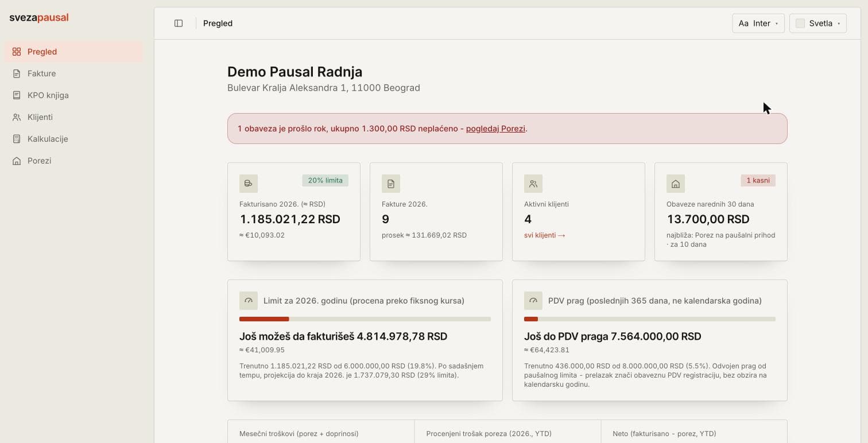The width and height of the screenshot is (868, 443).
Task: Click the KPO knjiga book icon
Action: [17, 95]
